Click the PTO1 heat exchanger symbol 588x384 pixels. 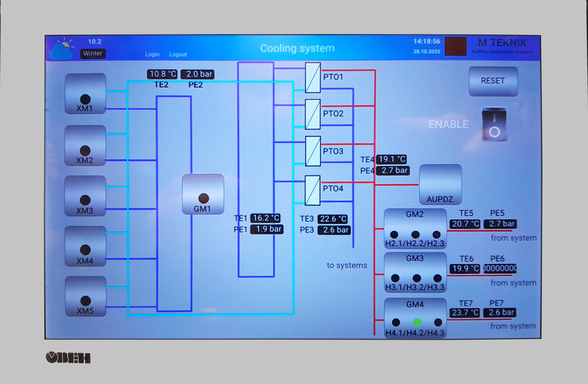point(313,78)
